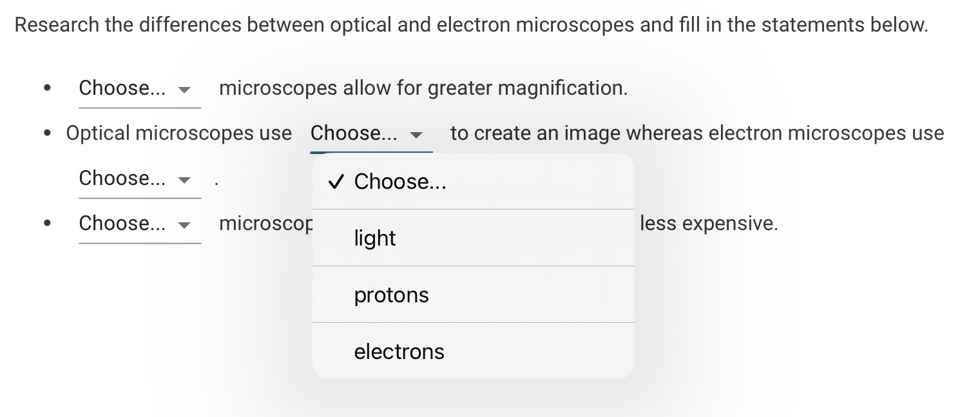The width and height of the screenshot is (980, 417).
Task: Click the 'Research the differences' instruction text
Action: (471, 25)
